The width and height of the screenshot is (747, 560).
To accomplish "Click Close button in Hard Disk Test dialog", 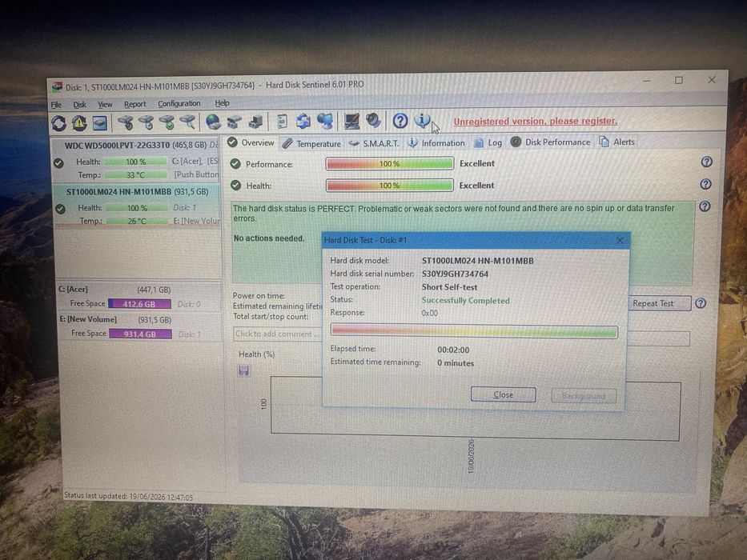I will click(x=503, y=394).
